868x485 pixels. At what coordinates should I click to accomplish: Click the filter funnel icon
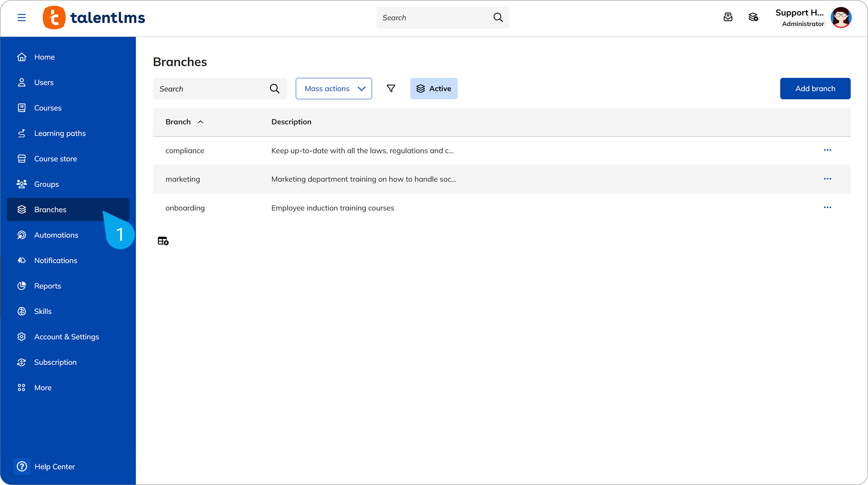(391, 88)
